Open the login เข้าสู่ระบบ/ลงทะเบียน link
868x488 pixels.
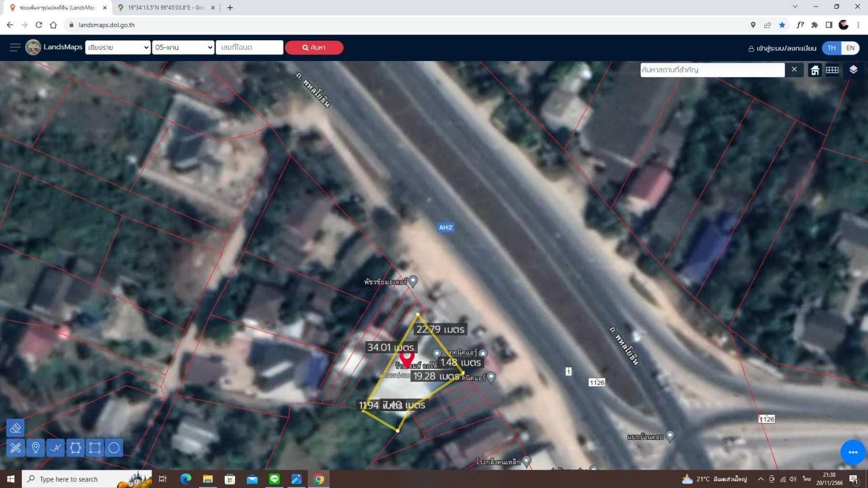(782, 48)
